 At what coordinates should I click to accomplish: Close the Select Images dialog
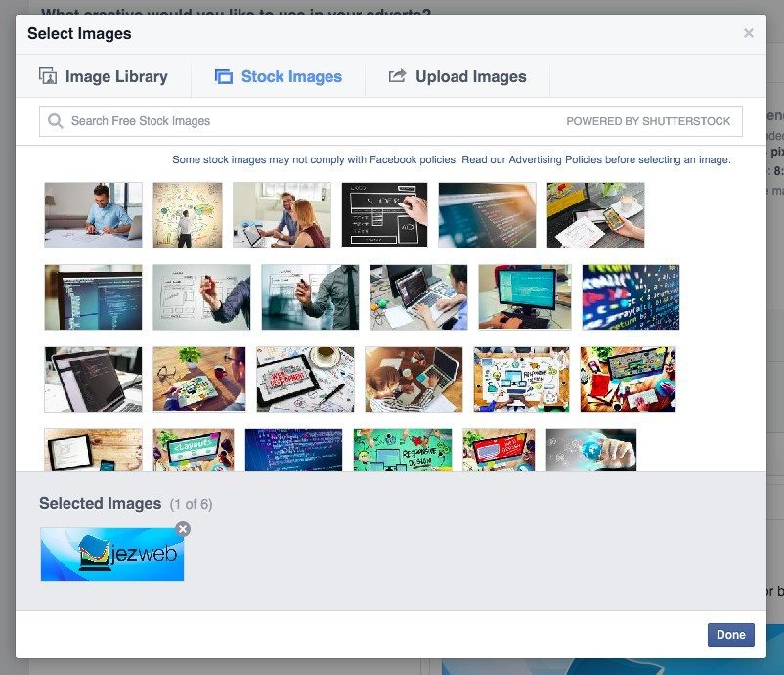pos(749,32)
